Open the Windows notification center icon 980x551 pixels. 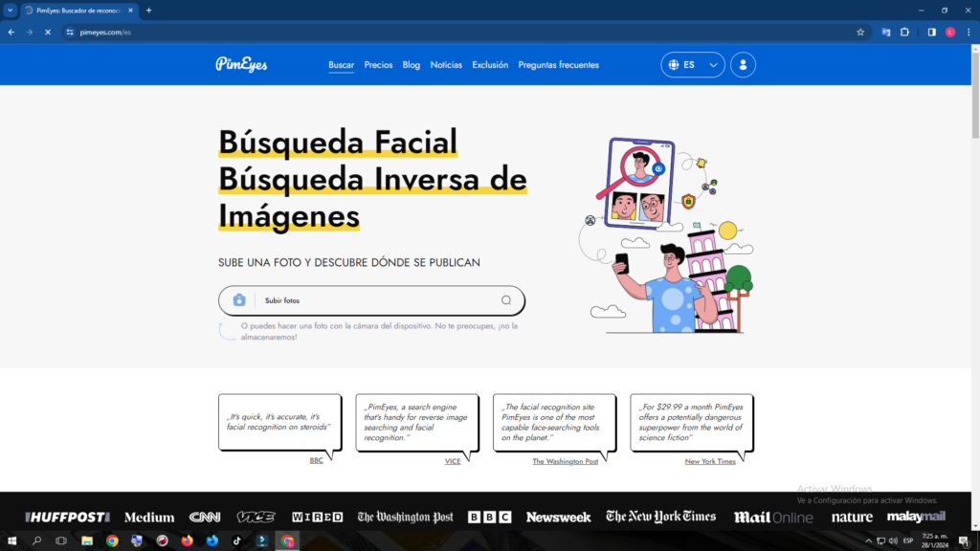[x=964, y=541]
